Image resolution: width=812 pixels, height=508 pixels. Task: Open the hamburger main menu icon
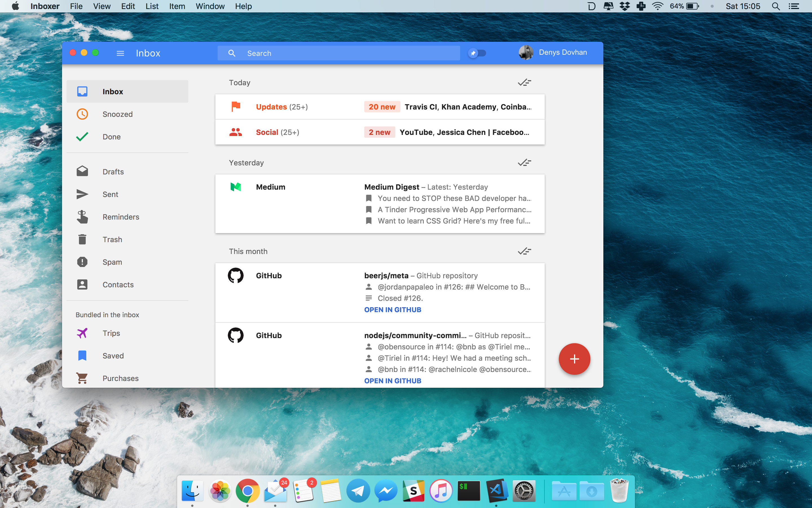120,53
